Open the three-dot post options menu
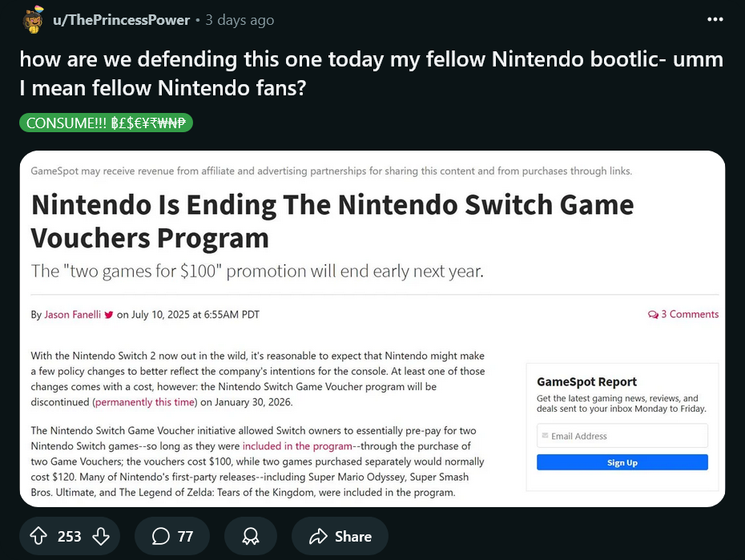The width and height of the screenshot is (745, 560). pyautogui.click(x=715, y=19)
